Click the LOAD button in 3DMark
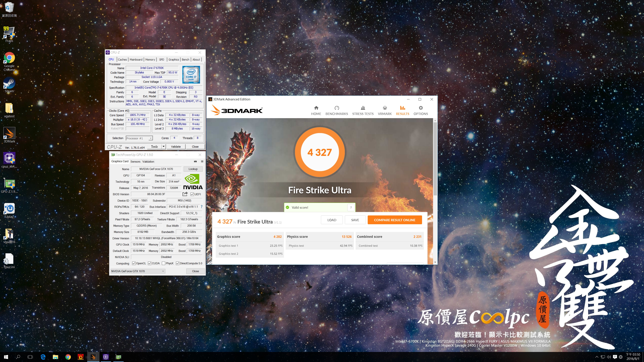 pyautogui.click(x=332, y=220)
